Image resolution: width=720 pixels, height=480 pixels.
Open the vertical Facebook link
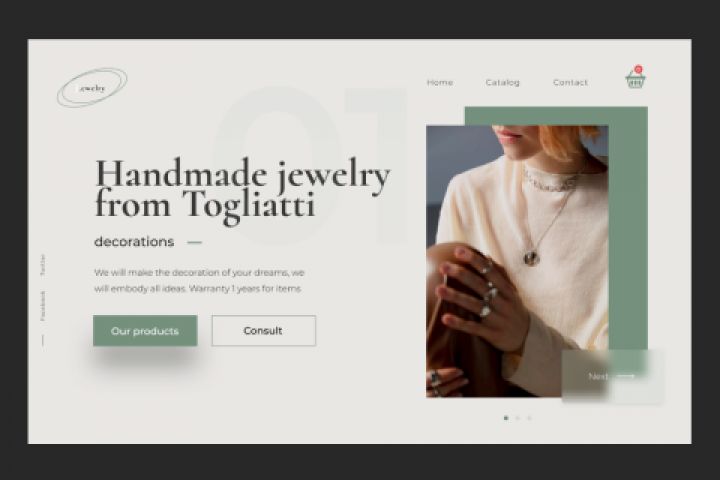pyautogui.click(x=43, y=306)
